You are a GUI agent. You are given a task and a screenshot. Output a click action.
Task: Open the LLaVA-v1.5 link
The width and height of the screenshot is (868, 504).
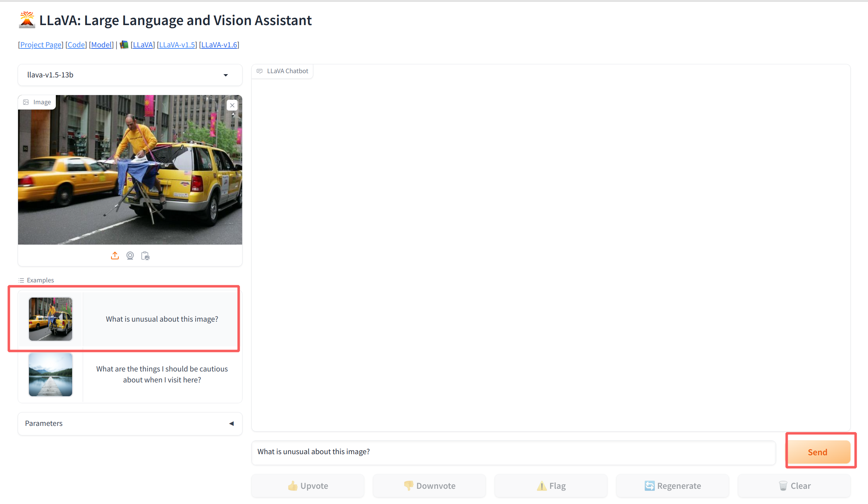[x=177, y=45]
